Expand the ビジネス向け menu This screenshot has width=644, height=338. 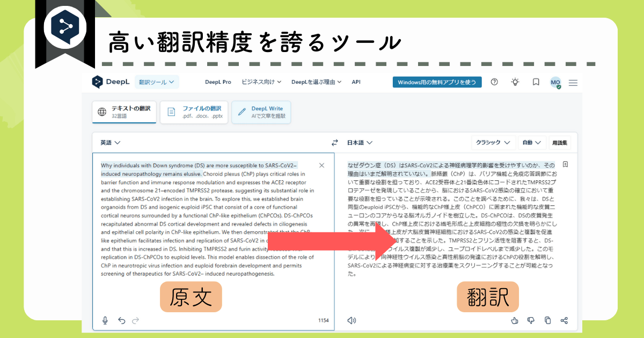tap(261, 82)
